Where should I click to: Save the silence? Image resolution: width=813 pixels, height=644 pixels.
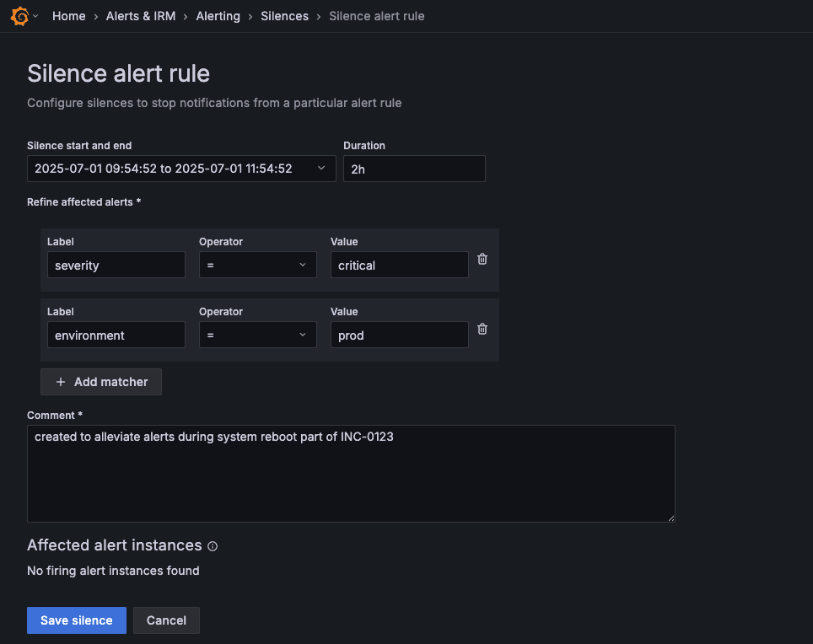point(76,620)
